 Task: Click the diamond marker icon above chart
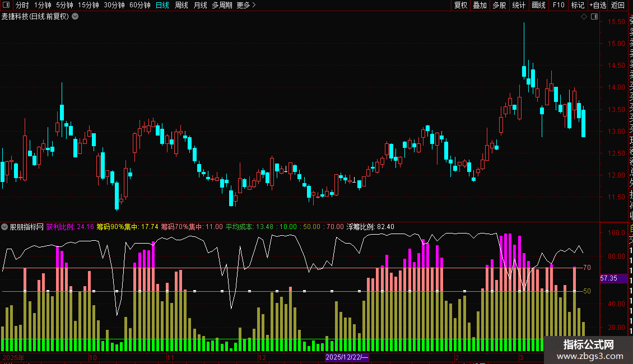(584, 17)
